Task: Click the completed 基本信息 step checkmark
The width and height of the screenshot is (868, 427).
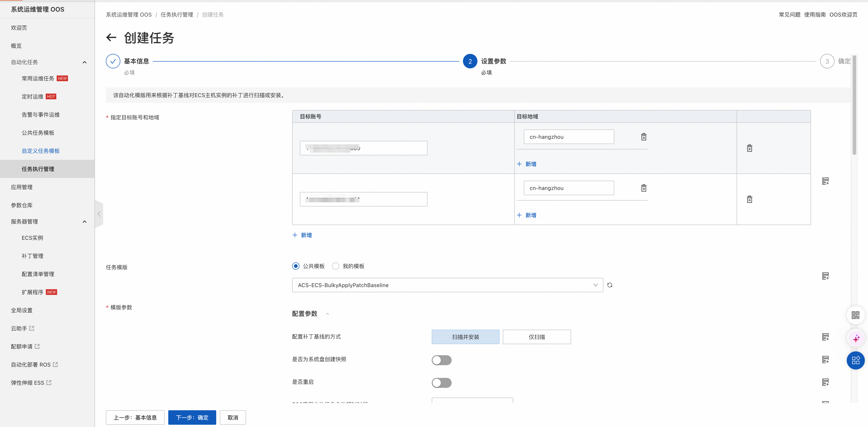Action: [x=113, y=61]
